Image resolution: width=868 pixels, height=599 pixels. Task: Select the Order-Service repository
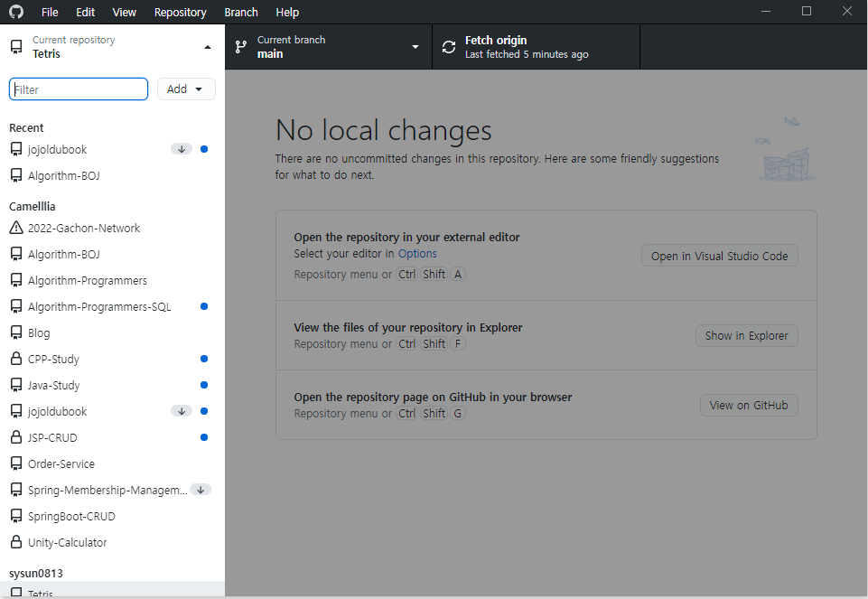click(112, 463)
